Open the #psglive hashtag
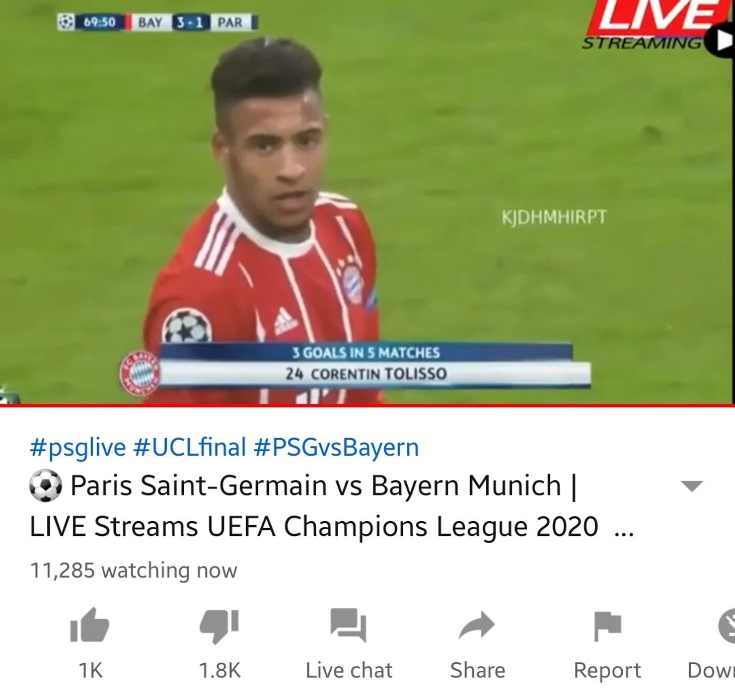This screenshot has height=700, width=735. point(78,447)
